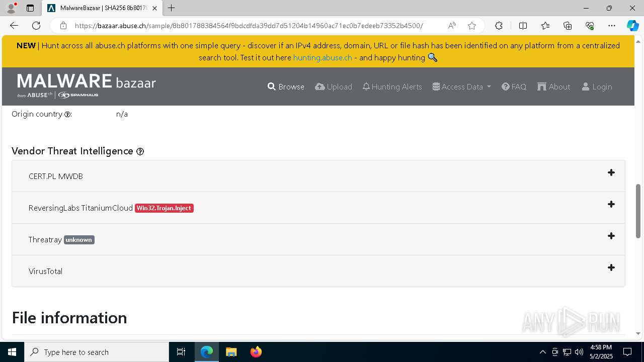Click the MalwareBazaar logo
The image size is (644, 362).
tap(87, 86)
